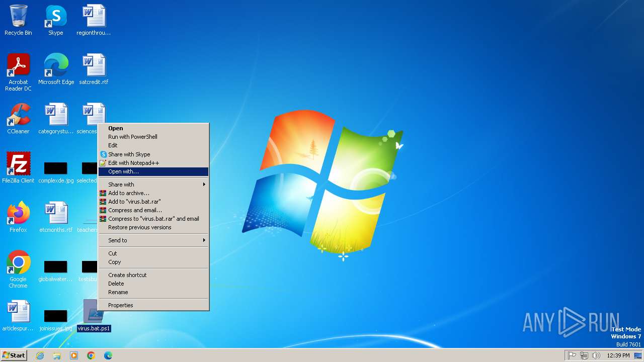Open Action Center flag tray icon
644x362 pixels.
point(572,355)
